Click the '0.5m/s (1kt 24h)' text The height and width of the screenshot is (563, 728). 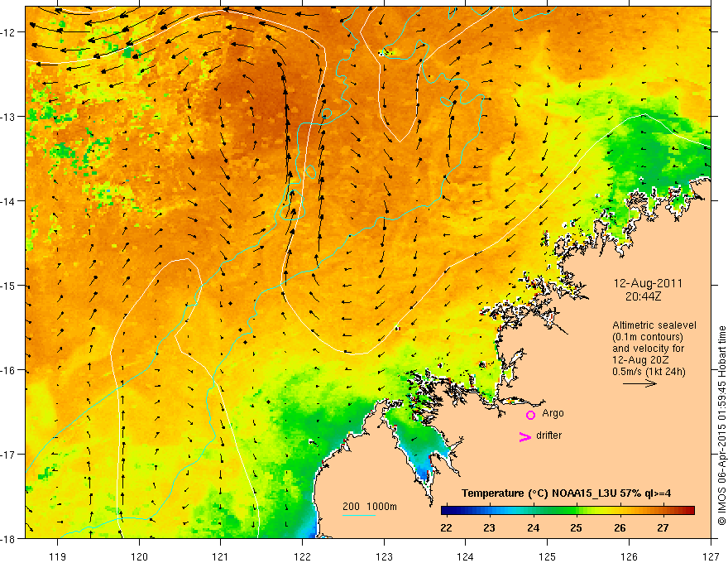pyautogui.click(x=649, y=372)
